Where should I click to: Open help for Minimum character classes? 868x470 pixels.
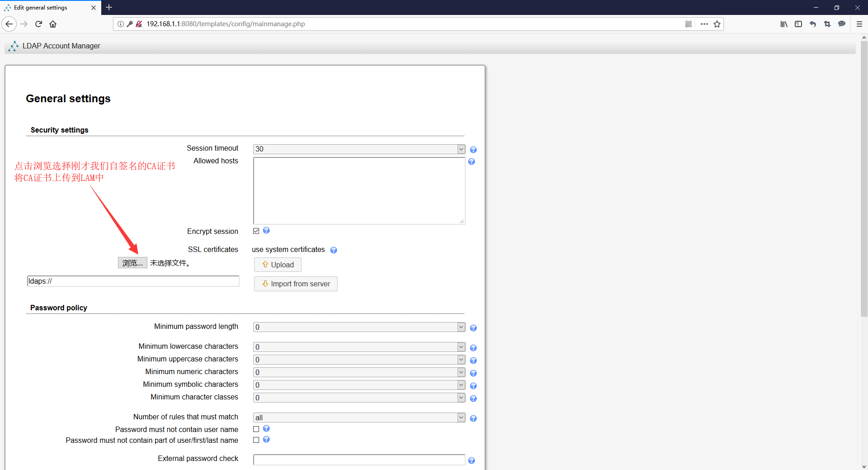click(473, 399)
